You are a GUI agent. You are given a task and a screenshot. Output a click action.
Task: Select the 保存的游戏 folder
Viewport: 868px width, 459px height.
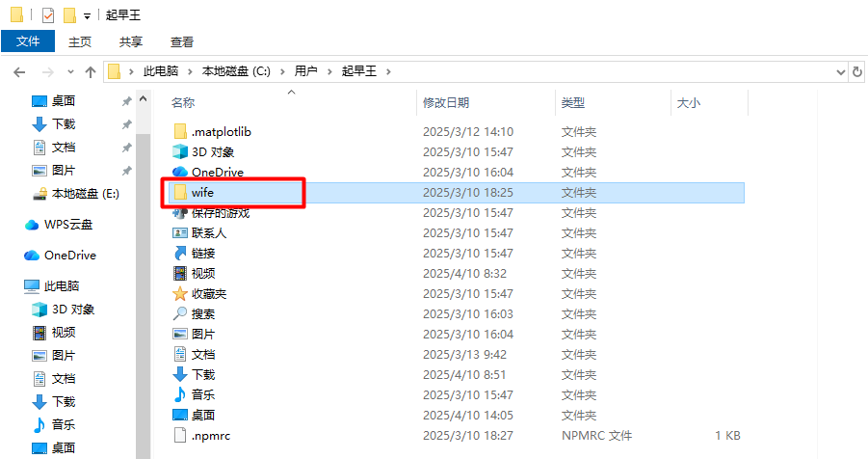point(220,212)
